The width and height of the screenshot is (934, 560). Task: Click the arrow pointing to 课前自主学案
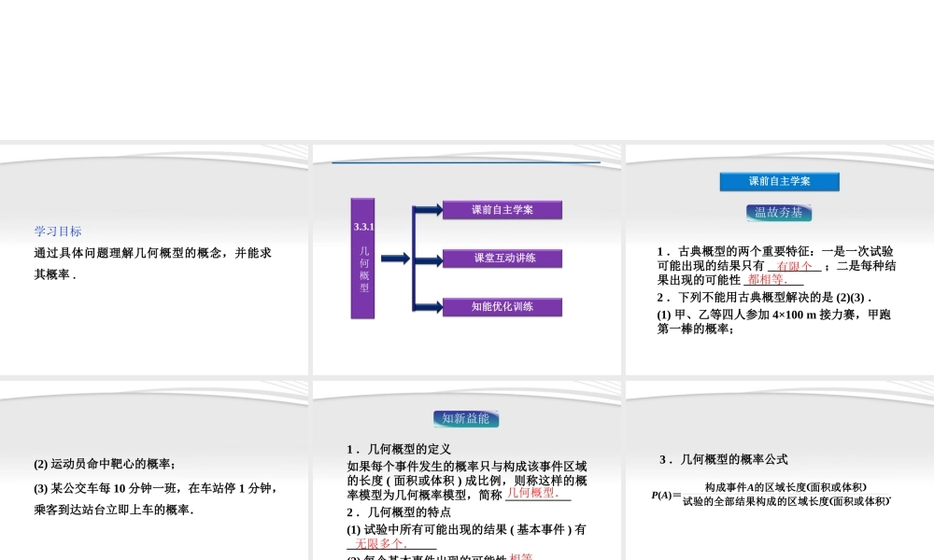point(428,209)
